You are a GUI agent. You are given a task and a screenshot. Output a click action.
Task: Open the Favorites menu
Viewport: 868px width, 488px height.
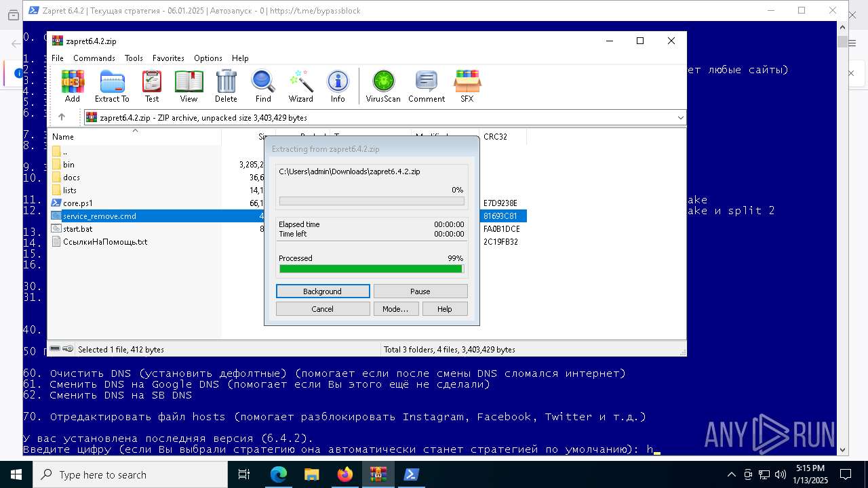pos(168,58)
